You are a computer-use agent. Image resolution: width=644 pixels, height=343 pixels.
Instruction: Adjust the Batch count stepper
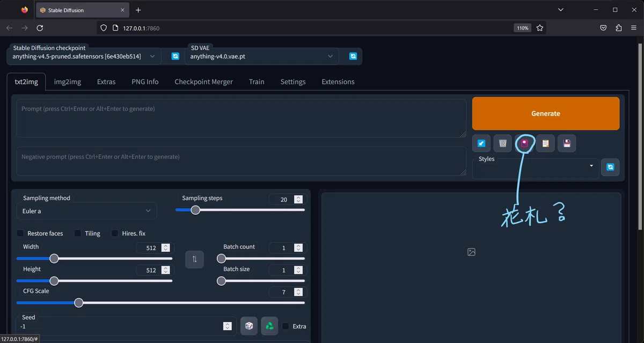pos(298,247)
